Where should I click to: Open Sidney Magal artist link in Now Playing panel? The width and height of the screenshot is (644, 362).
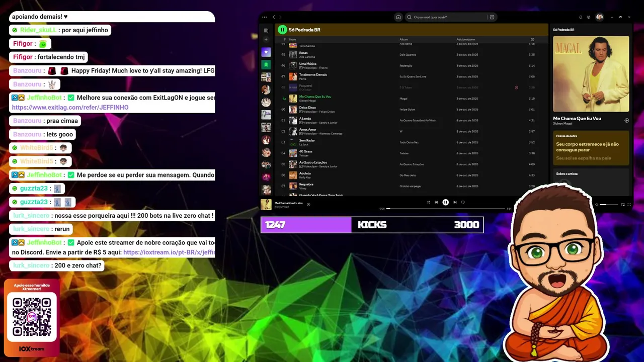(x=562, y=123)
